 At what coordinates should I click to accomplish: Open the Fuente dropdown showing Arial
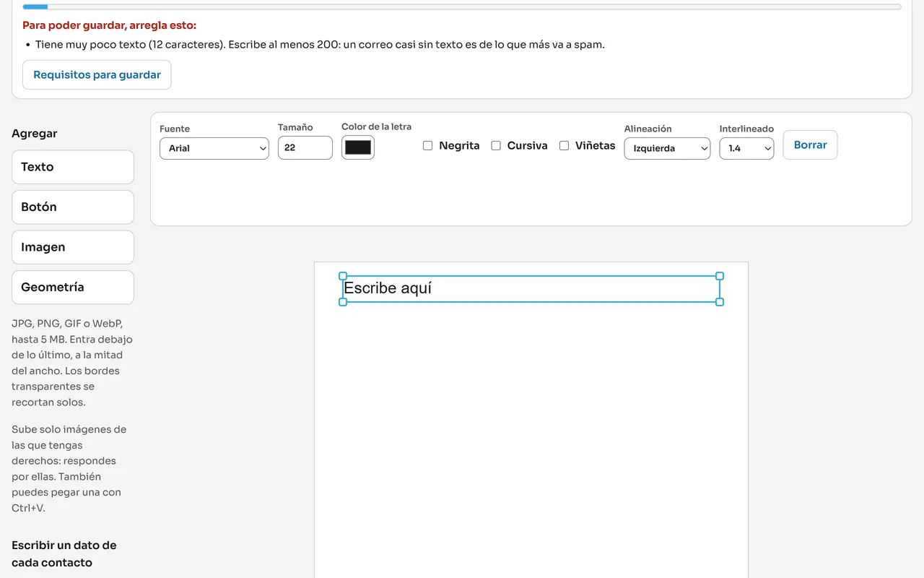click(x=214, y=148)
